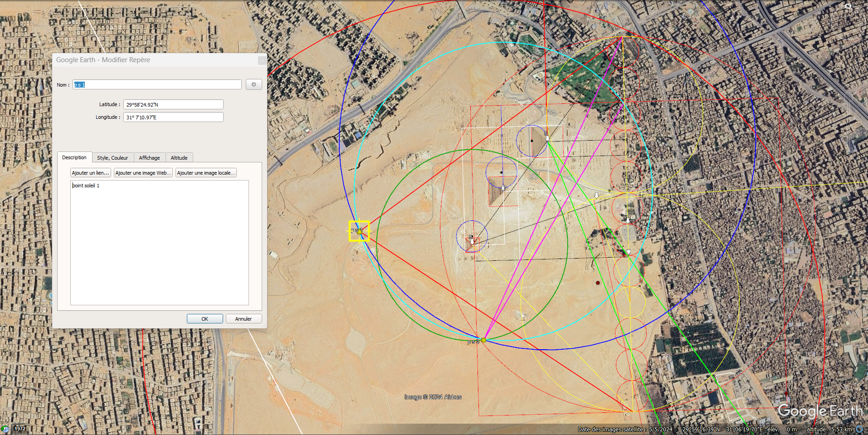The height and width of the screenshot is (435, 868).
Task: Click Ajouter un lien button
Action: tap(91, 173)
